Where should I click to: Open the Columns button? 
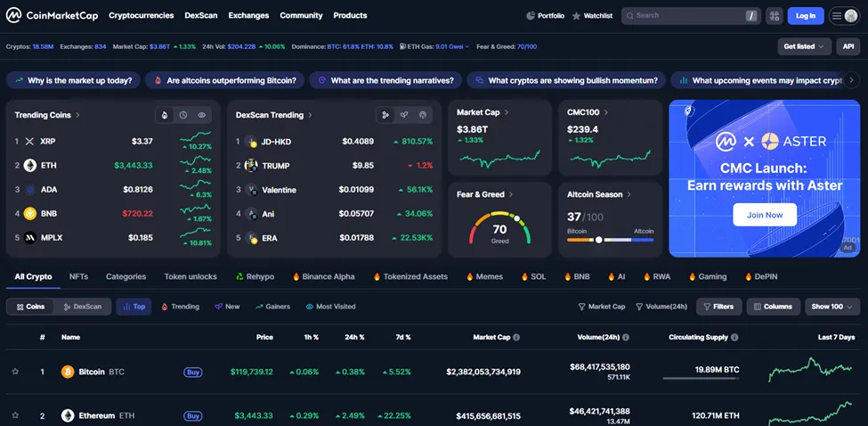tap(774, 307)
